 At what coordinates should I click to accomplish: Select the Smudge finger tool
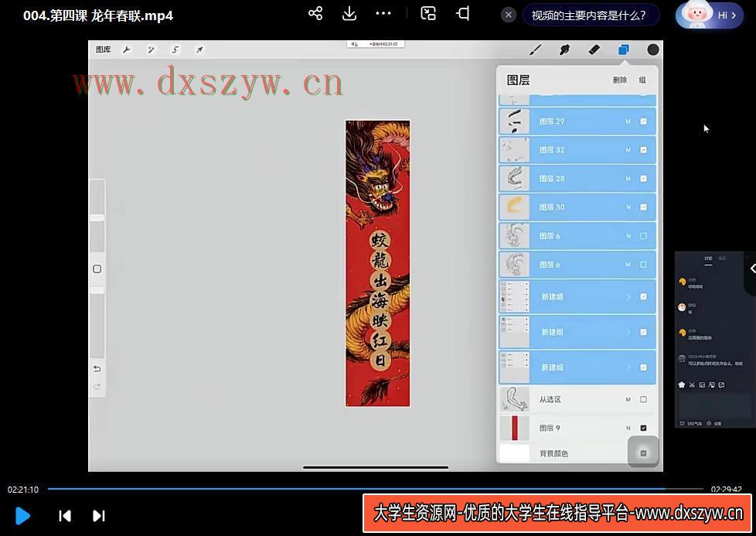pos(564,50)
